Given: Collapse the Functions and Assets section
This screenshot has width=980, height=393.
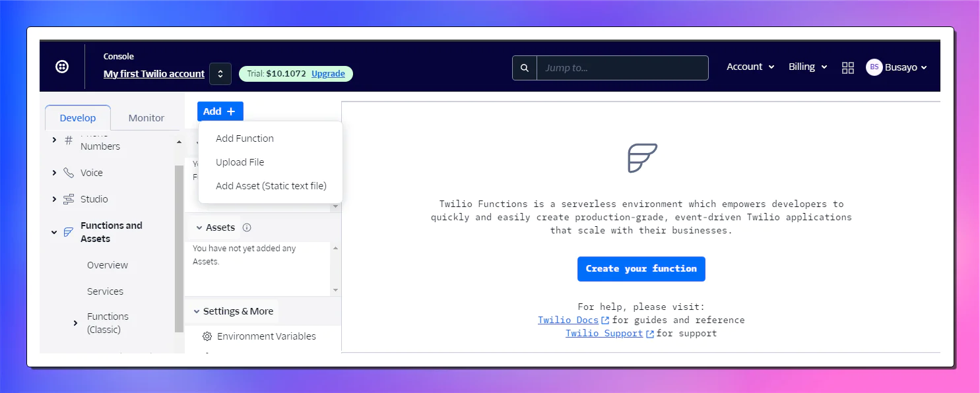Looking at the screenshot, I should (x=54, y=232).
